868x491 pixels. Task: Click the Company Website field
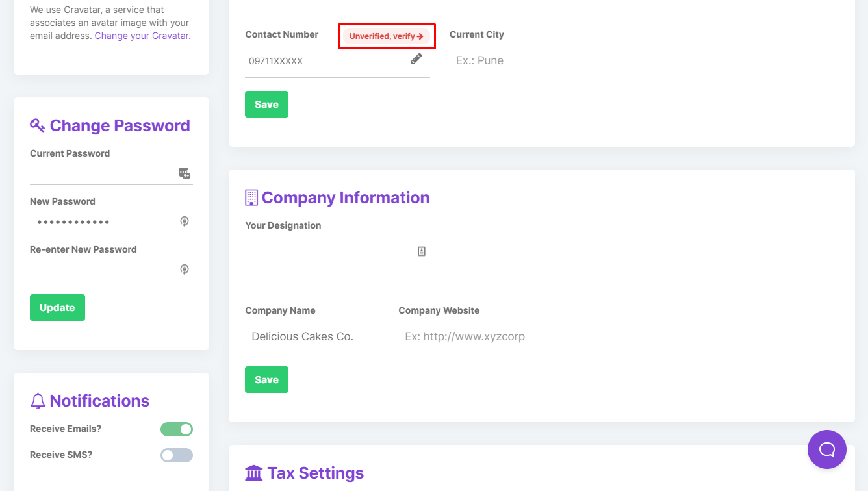[x=465, y=337]
